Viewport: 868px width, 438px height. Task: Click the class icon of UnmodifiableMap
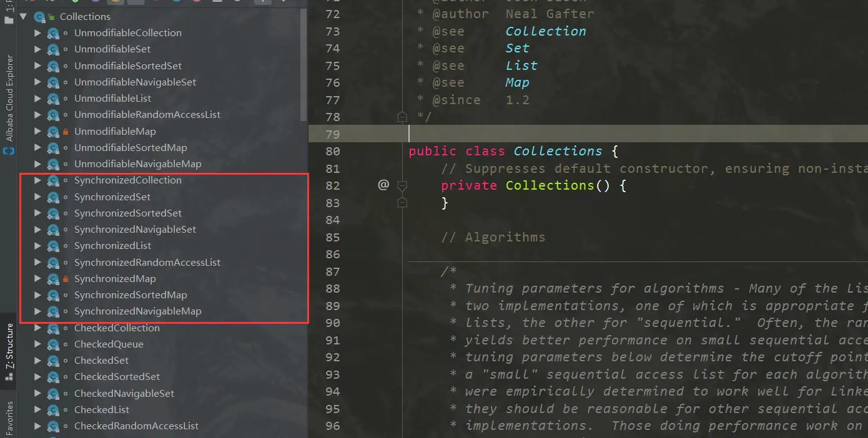click(x=54, y=132)
